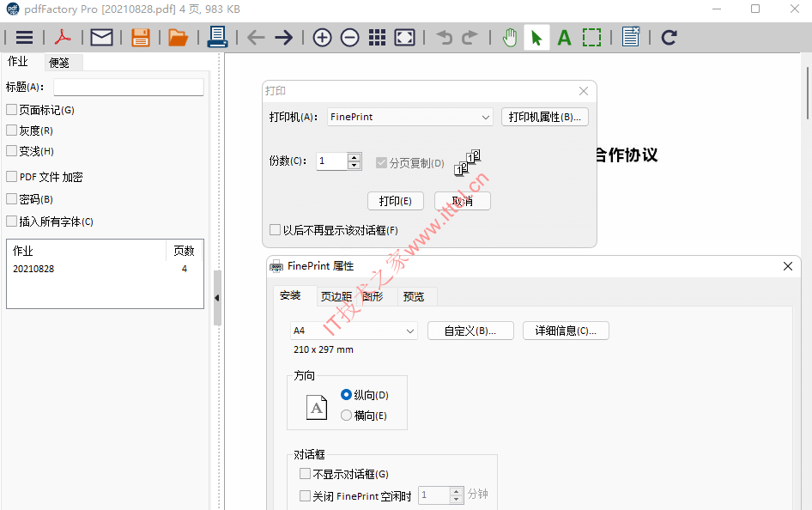Enable the 变浅(H) checkbox
The width and height of the screenshot is (812, 510).
pos(11,150)
